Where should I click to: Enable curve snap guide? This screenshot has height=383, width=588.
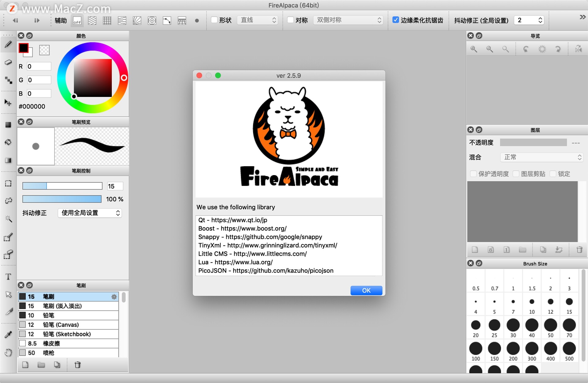[x=167, y=21]
